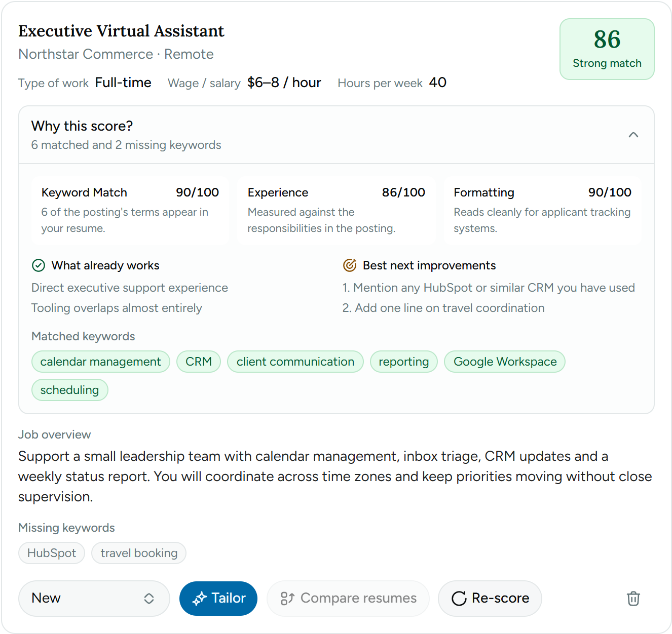Click the Mention any HubSpot improvement line
The height and width of the screenshot is (634, 672).
pyautogui.click(x=489, y=288)
